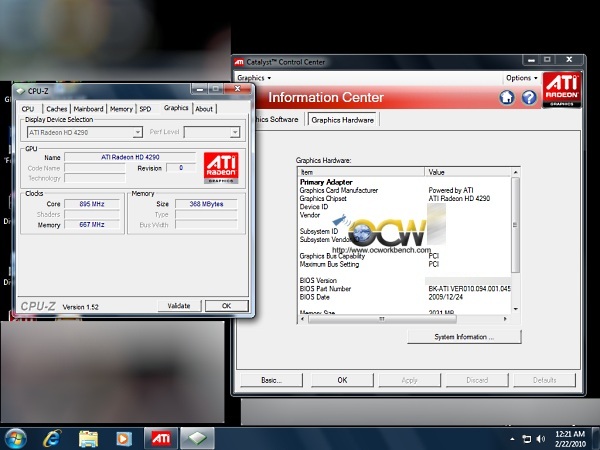Click the ATI Radeon Graphics logo
Viewport: 600px width, 450px height.
pyautogui.click(x=562, y=90)
